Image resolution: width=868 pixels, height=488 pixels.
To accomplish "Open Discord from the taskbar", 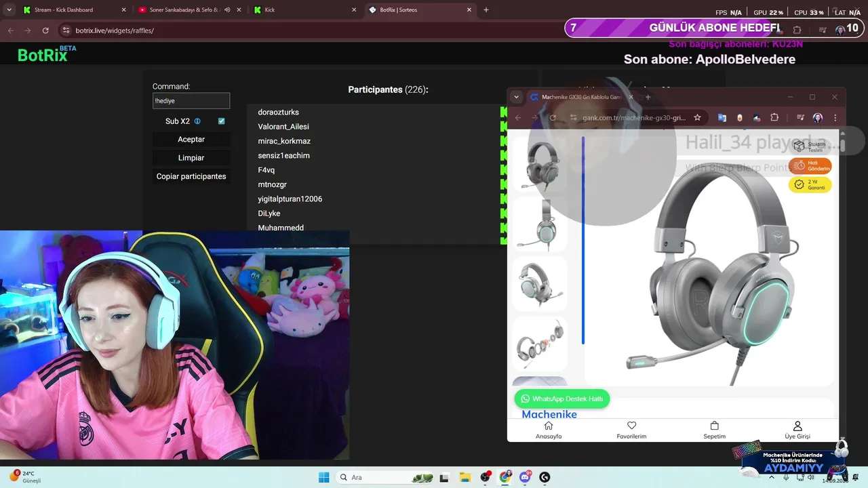I will (525, 477).
